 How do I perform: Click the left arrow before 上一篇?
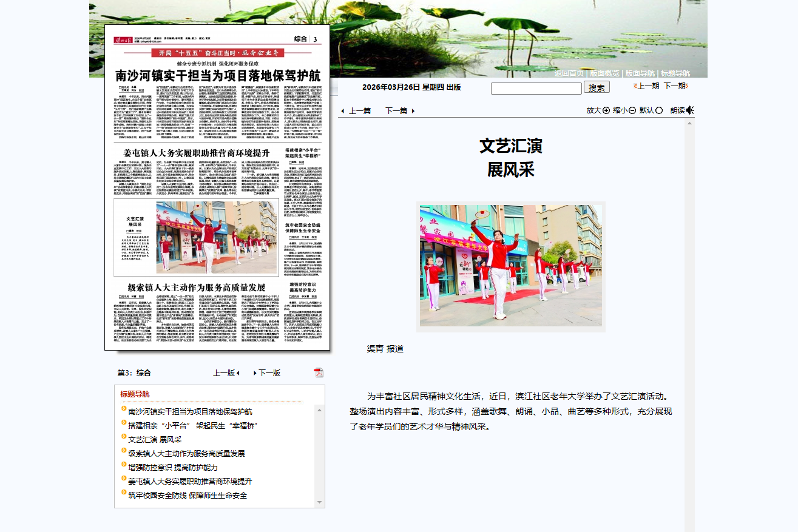342,112
